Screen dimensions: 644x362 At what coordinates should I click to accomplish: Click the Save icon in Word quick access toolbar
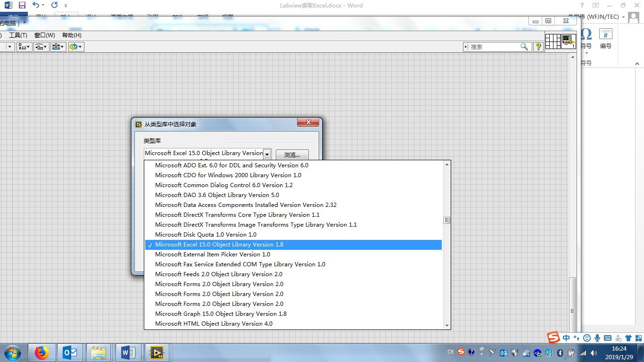21,5
